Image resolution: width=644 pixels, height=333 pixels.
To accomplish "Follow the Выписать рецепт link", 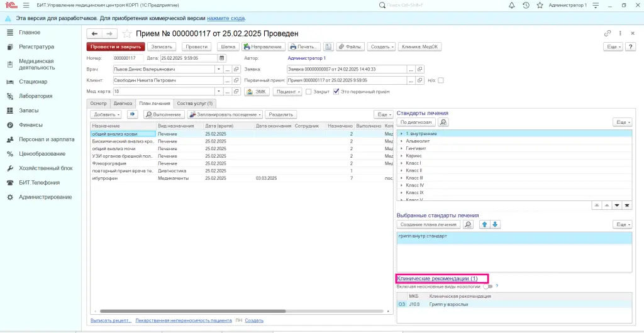I will (111, 320).
